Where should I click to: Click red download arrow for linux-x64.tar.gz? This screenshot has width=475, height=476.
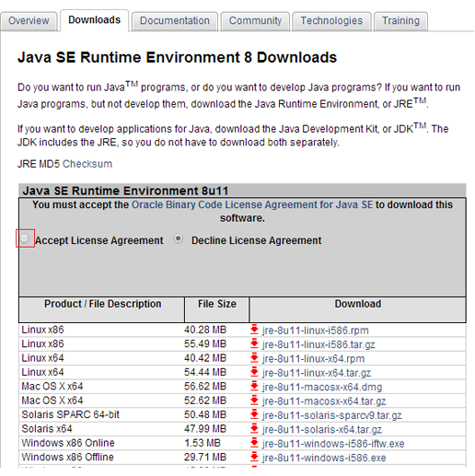(x=254, y=372)
